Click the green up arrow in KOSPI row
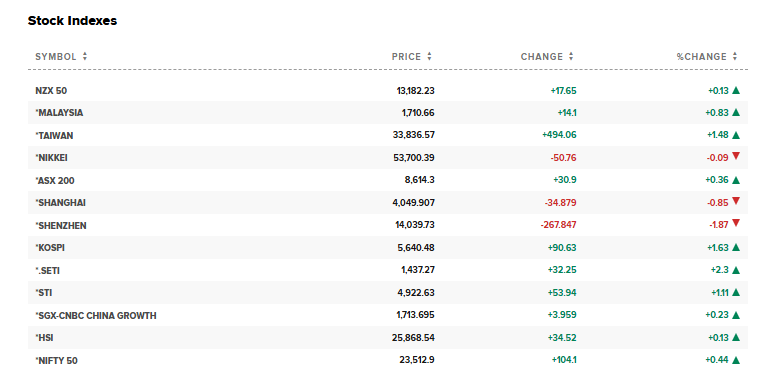 [736, 248]
